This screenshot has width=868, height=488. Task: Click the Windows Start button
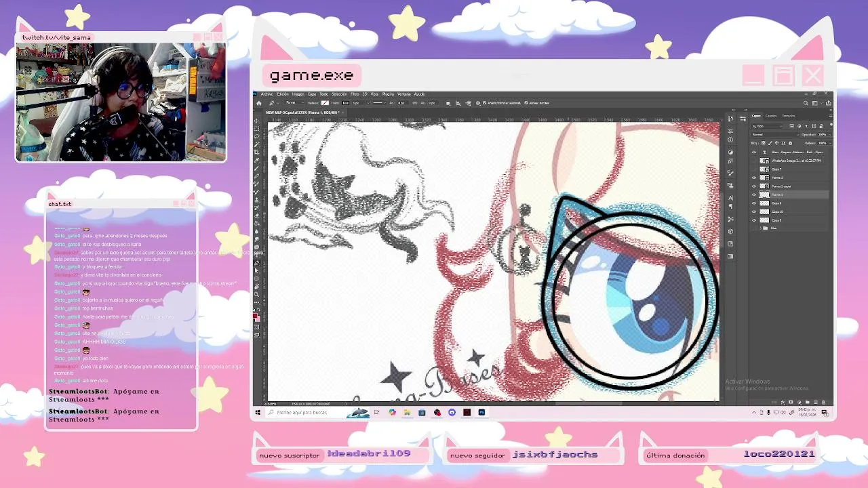click(258, 412)
